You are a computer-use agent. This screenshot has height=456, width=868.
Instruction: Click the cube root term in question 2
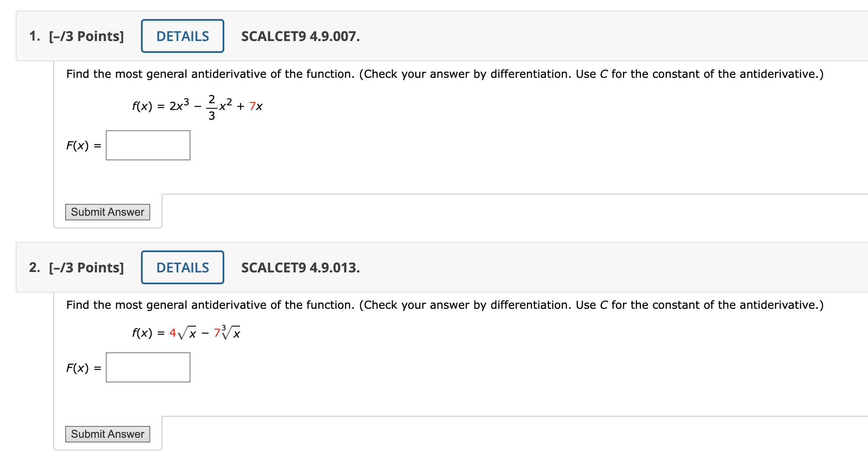[229, 332]
